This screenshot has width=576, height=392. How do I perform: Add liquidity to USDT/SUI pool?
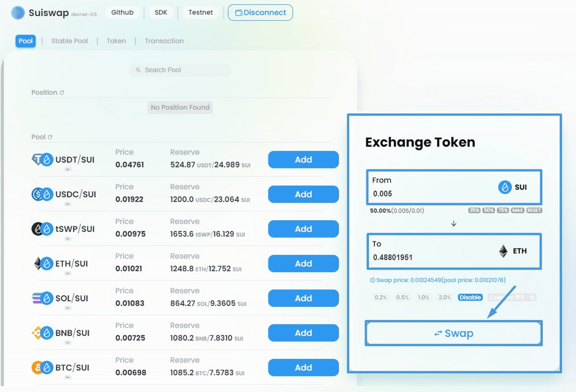303,160
